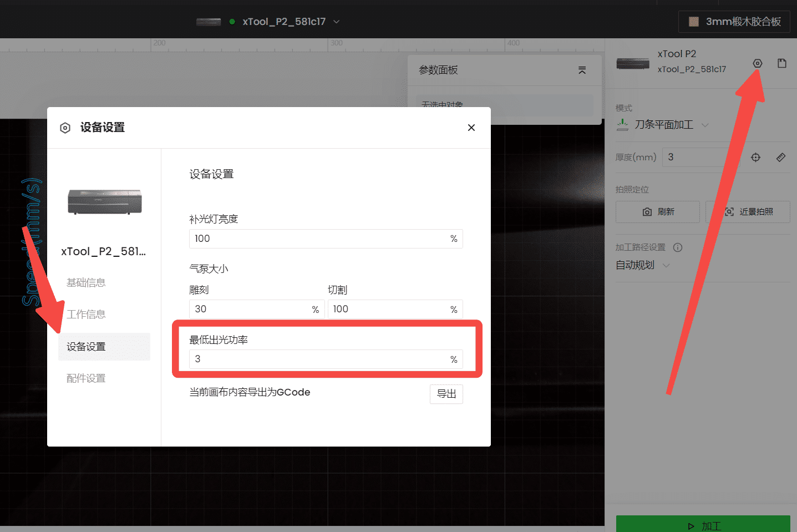Viewport: 797px width, 532px height.
Task: Click the 近景拍照 button
Action: pyautogui.click(x=748, y=212)
